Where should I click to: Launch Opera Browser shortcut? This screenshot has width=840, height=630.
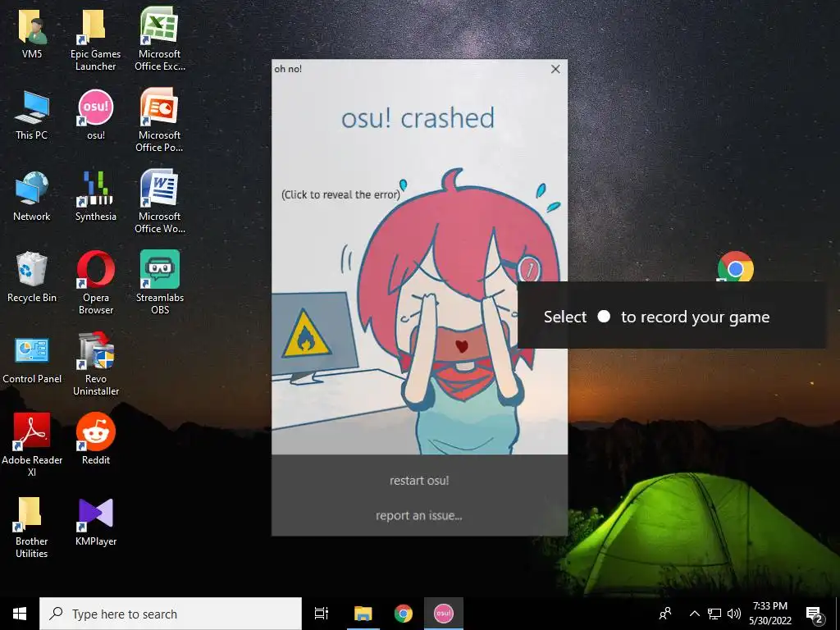pyautogui.click(x=95, y=283)
